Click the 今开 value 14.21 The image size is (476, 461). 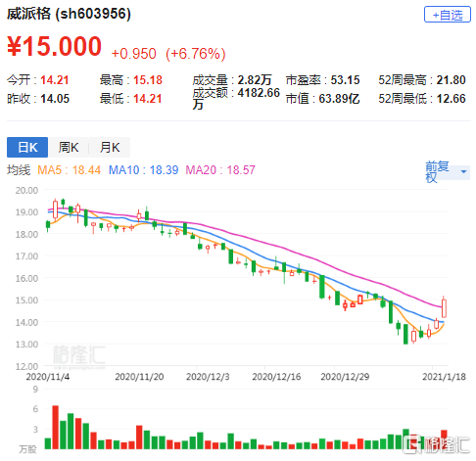pos(55,80)
